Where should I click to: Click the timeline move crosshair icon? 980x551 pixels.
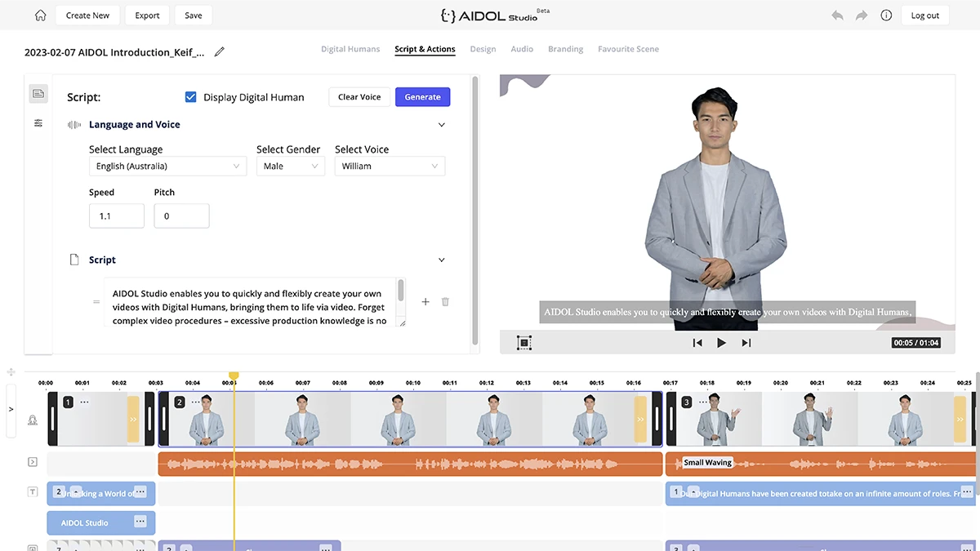click(x=11, y=372)
